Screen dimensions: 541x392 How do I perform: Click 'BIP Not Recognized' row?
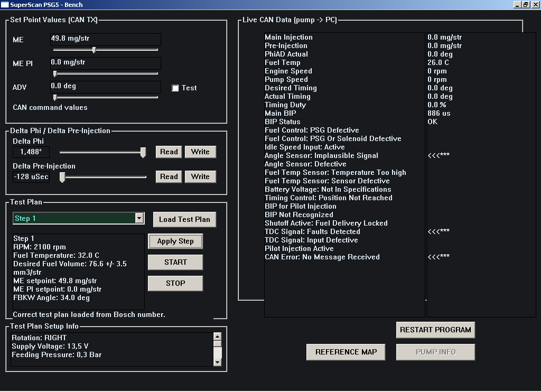tap(299, 215)
